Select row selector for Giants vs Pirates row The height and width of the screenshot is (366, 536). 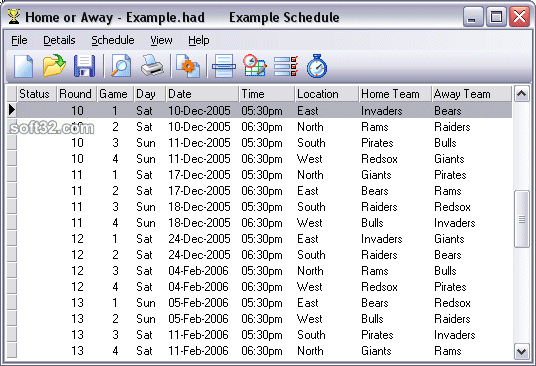12,175
